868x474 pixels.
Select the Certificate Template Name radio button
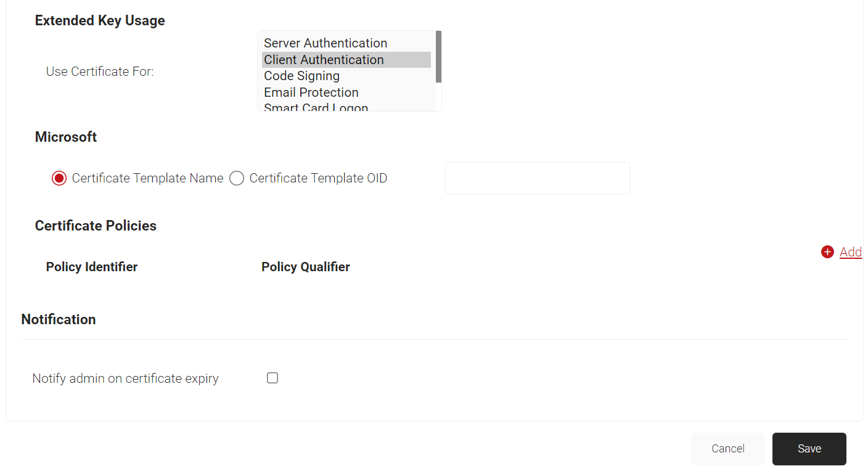(x=59, y=179)
